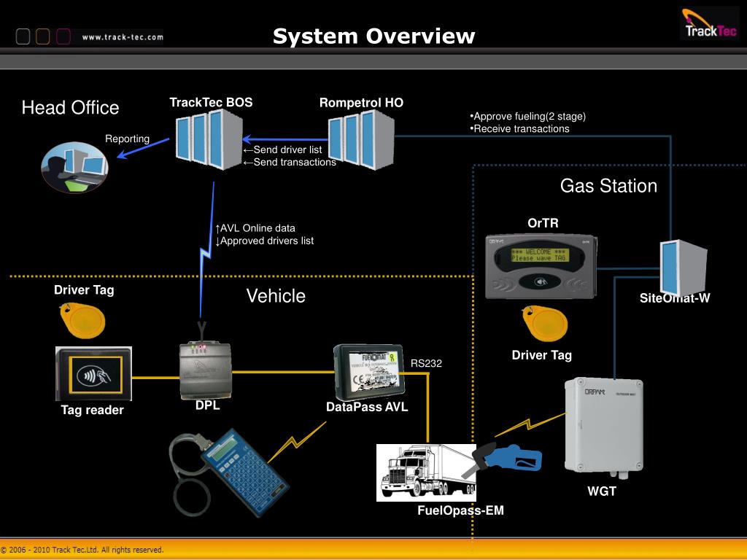Viewport: 747px width, 560px height.
Task: Click the OrTR tag reader device
Action: coord(541,266)
